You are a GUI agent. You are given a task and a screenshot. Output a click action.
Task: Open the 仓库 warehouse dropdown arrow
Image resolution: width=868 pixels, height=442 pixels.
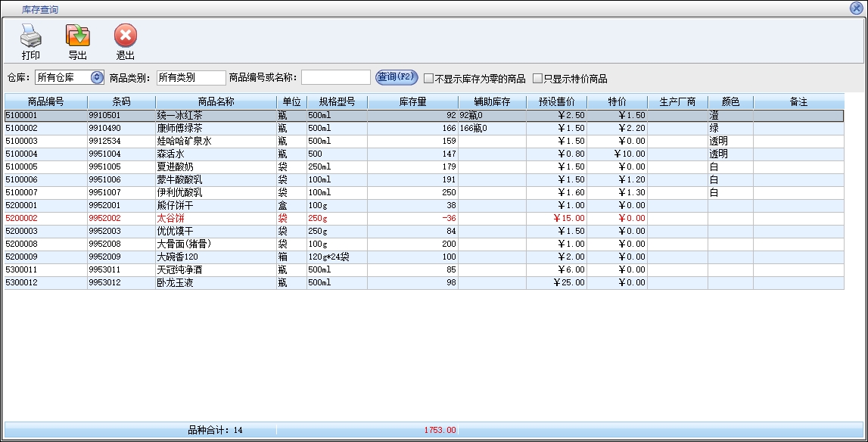click(97, 77)
